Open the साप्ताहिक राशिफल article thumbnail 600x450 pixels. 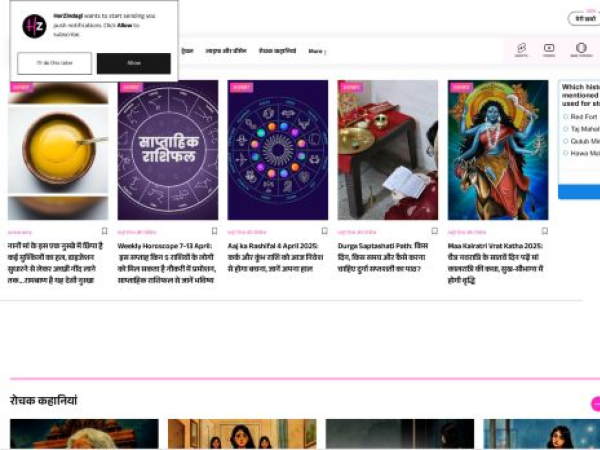[x=168, y=150]
